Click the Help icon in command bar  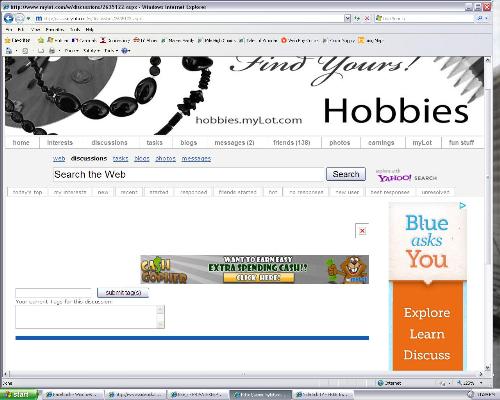coord(125,51)
